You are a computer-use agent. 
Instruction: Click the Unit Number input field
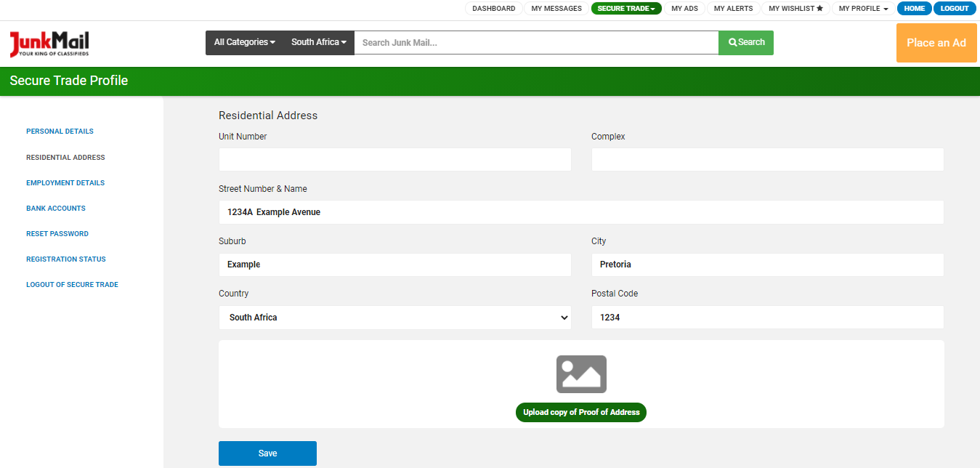[394, 159]
